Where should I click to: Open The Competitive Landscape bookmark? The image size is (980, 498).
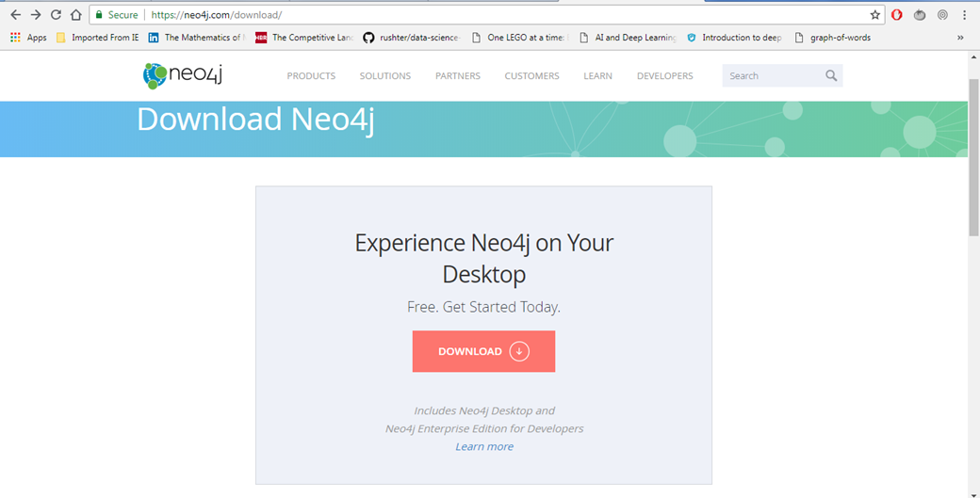304,38
